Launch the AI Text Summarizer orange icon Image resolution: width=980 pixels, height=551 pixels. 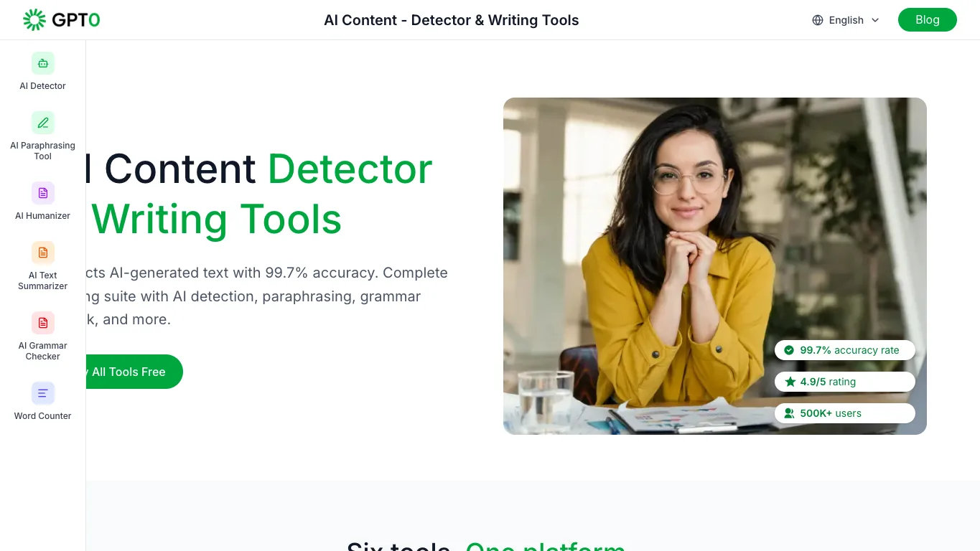43,253
